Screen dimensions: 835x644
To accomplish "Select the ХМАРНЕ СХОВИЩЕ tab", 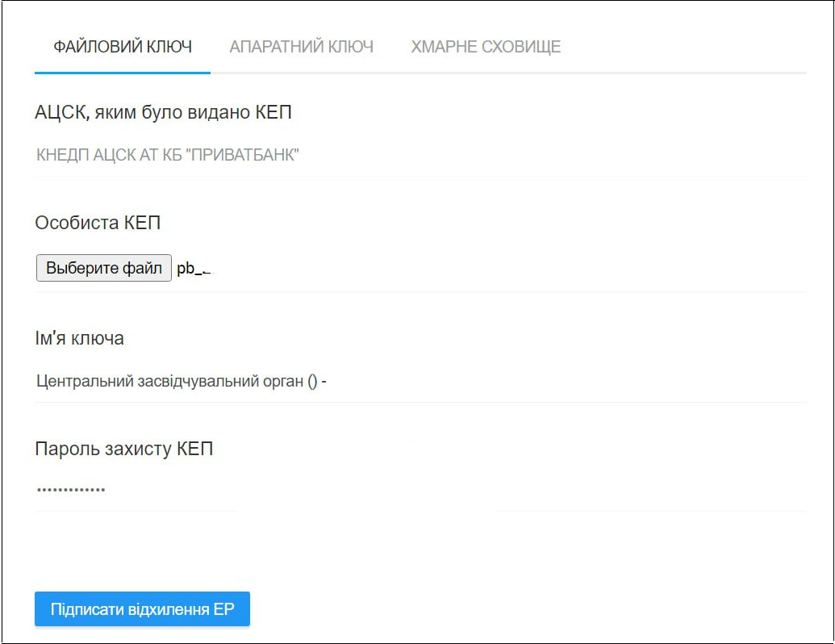I will pyautogui.click(x=486, y=47).
